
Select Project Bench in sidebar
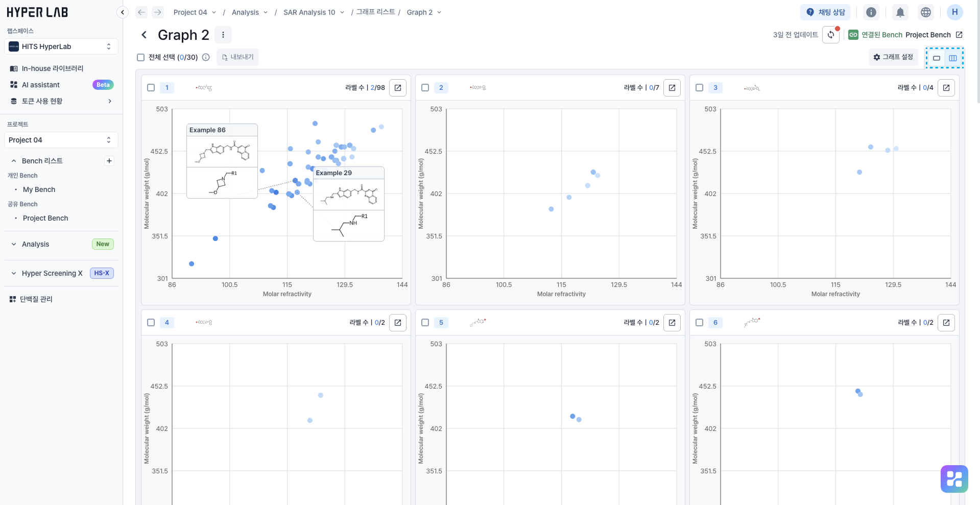pyautogui.click(x=45, y=218)
